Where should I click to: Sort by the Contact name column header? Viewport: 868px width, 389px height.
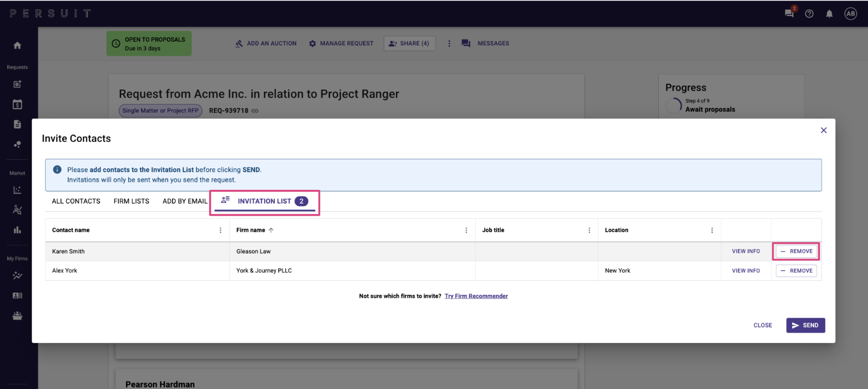pos(71,230)
